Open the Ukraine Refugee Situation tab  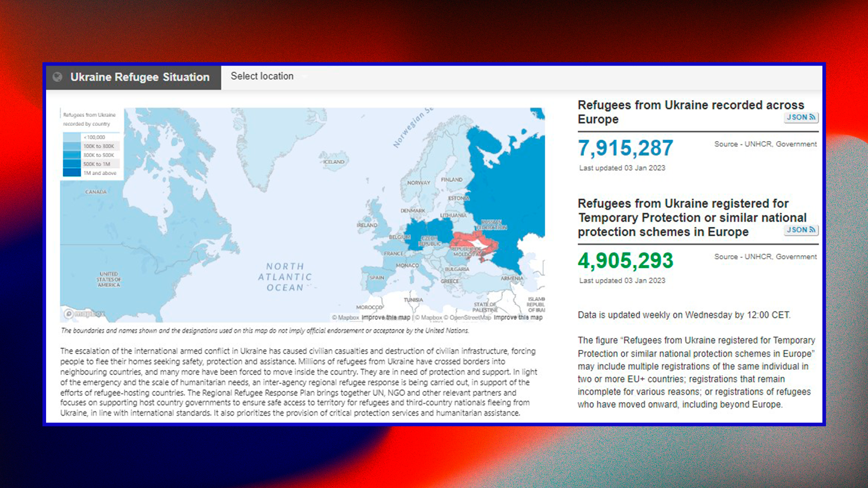(x=139, y=77)
